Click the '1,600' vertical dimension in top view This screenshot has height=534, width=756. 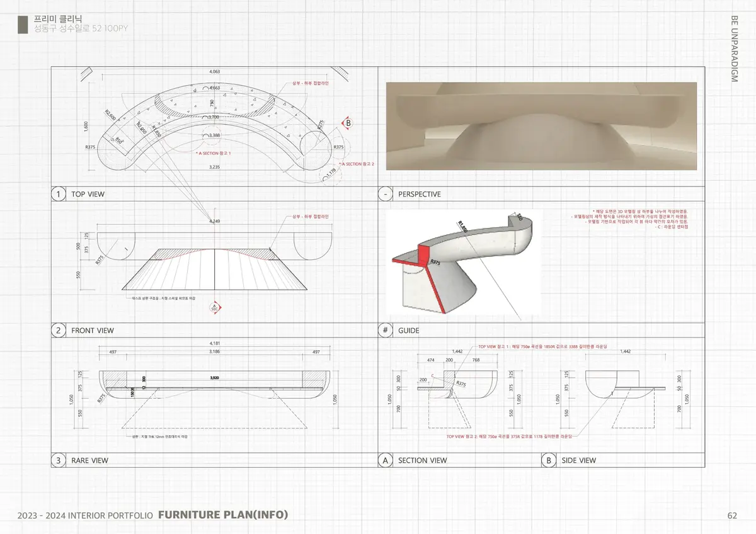click(86, 126)
